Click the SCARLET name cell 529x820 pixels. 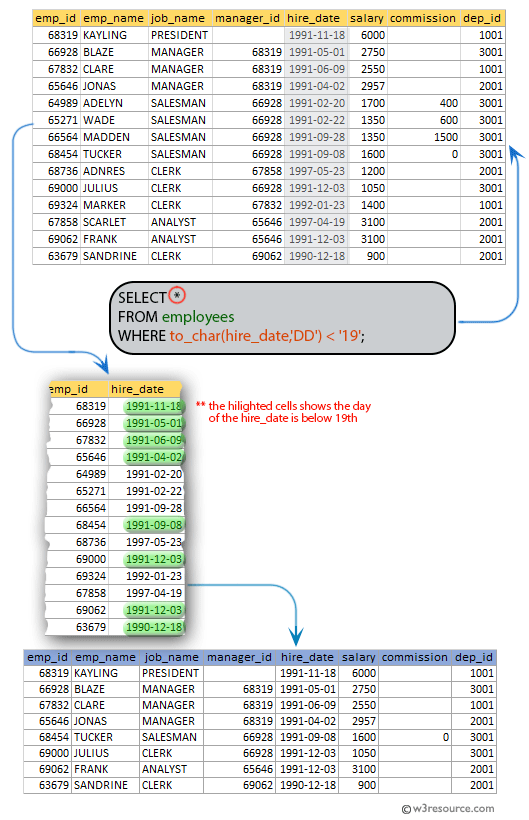[105, 222]
